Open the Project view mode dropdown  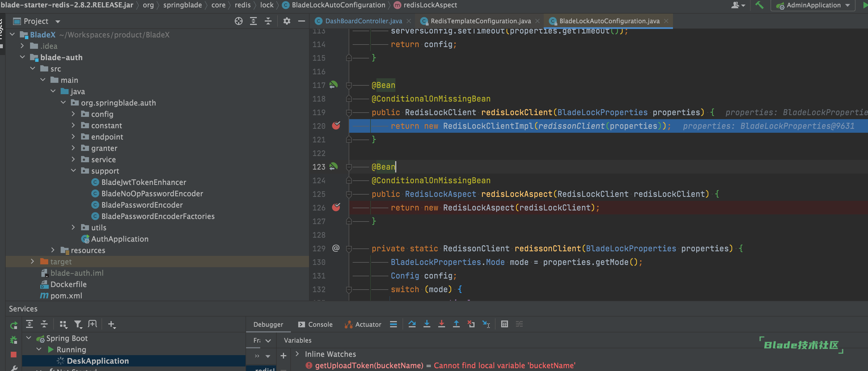click(58, 22)
